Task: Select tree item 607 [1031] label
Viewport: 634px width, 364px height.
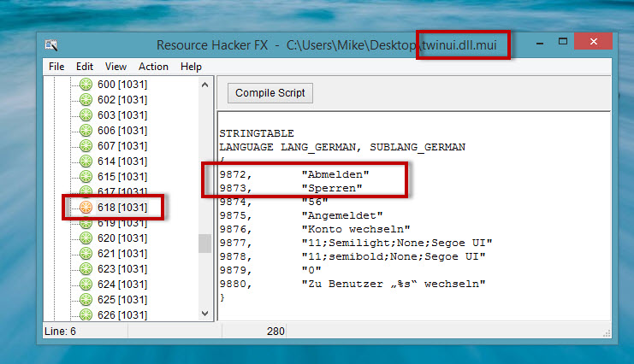Action: click(122, 145)
